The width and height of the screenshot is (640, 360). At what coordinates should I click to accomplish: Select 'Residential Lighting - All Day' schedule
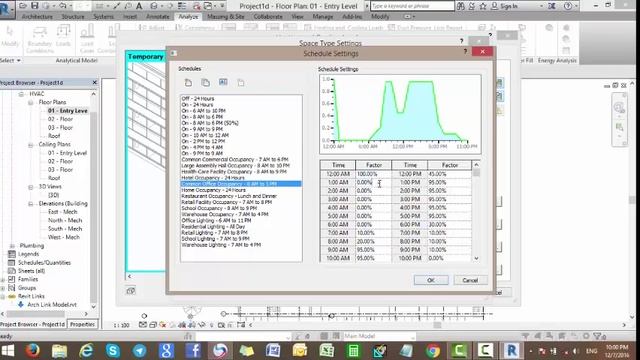213,227
